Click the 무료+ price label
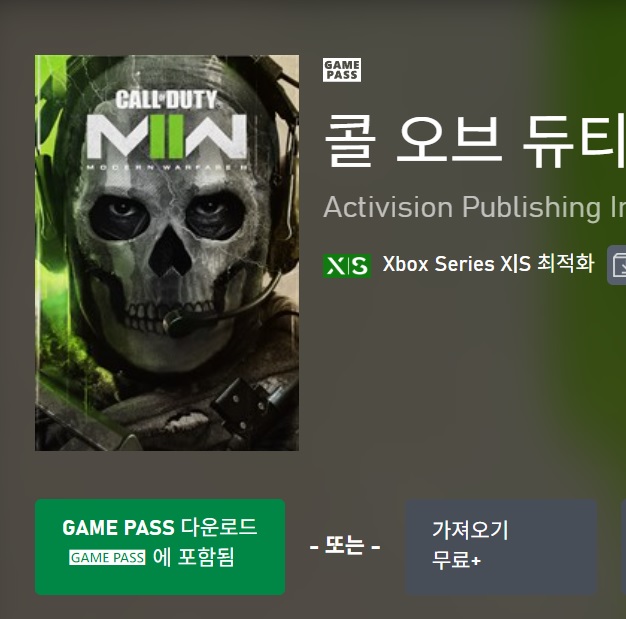Image resolution: width=626 pixels, height=619 pixels. click(456, 560)
